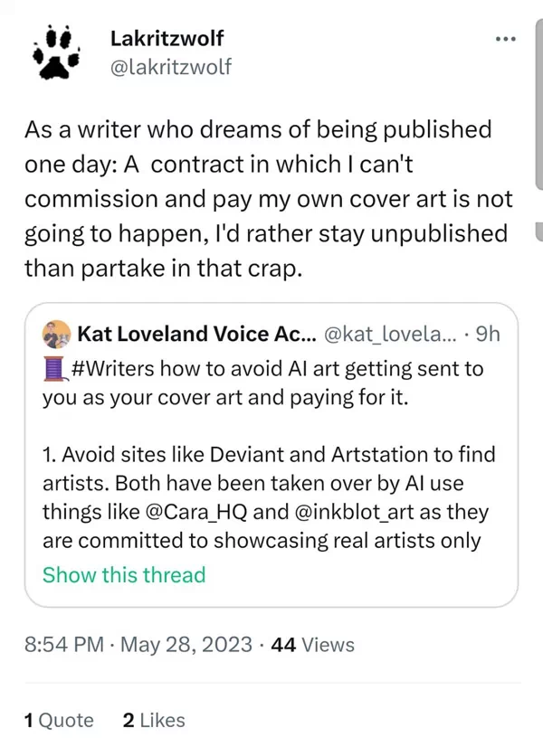The image size is (543, 756).
Task: Click the 8:54 PM timestamp
Action: 63,645
